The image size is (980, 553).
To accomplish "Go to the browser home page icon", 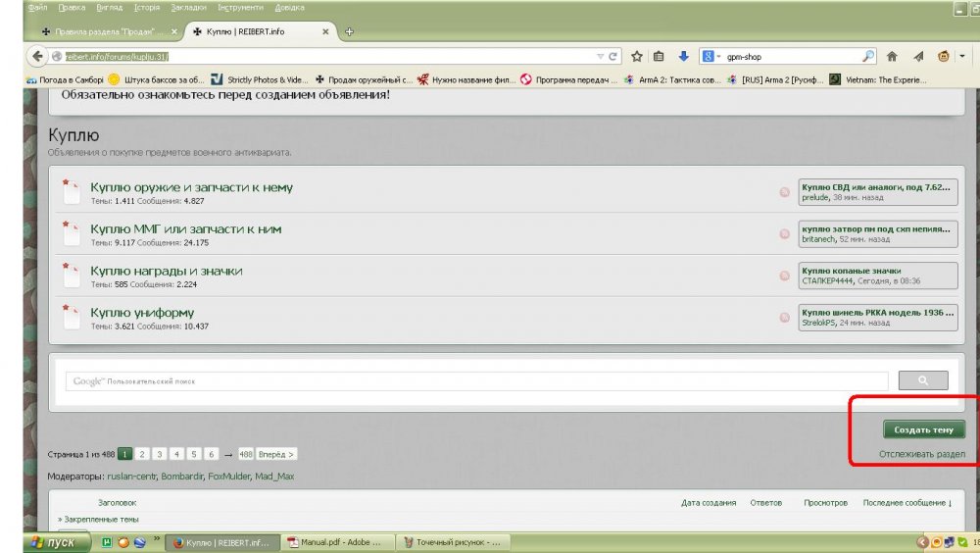I will tap(892, 56).
